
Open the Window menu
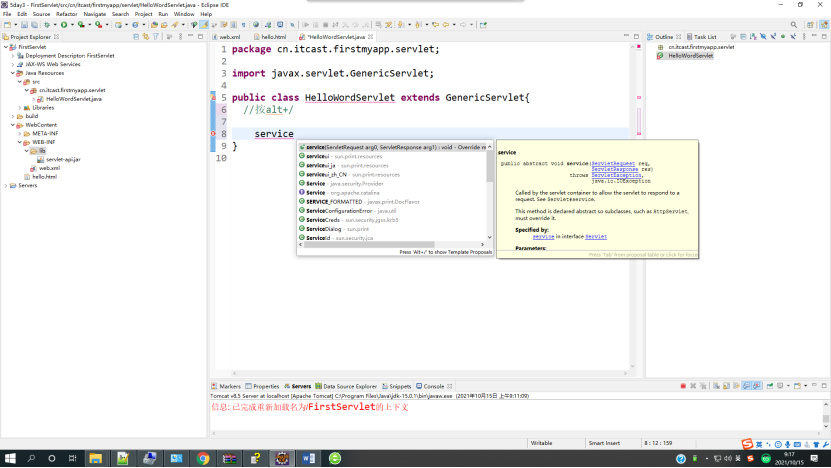point(184,14)
